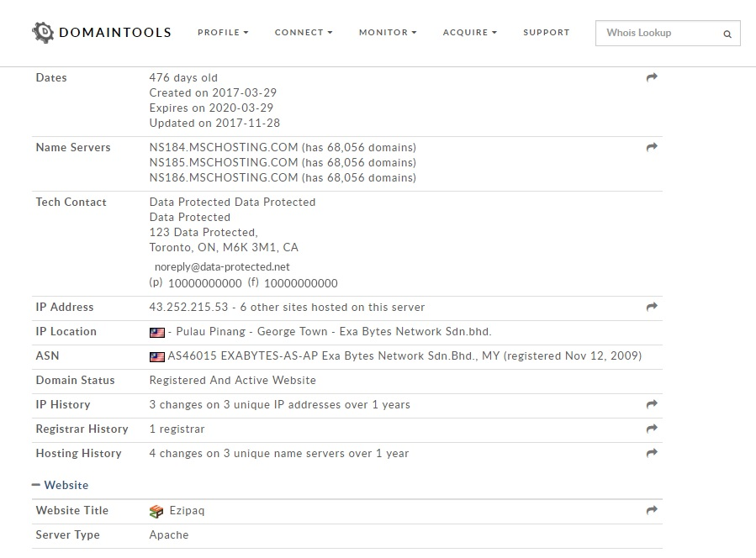Click the 'Created on 2017-03-29' text
Image resolution: width=756 pixels, height=558 pixels.
click(x=213, y=92)
